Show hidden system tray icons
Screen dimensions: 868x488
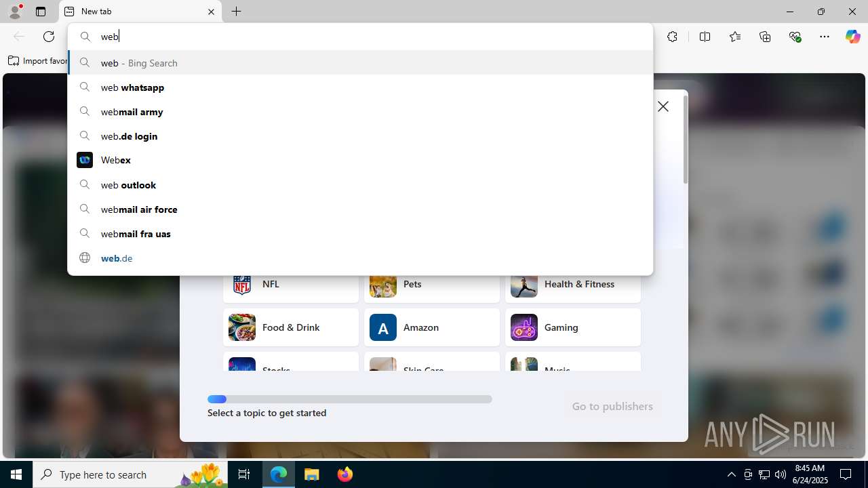tap(731, 474)
